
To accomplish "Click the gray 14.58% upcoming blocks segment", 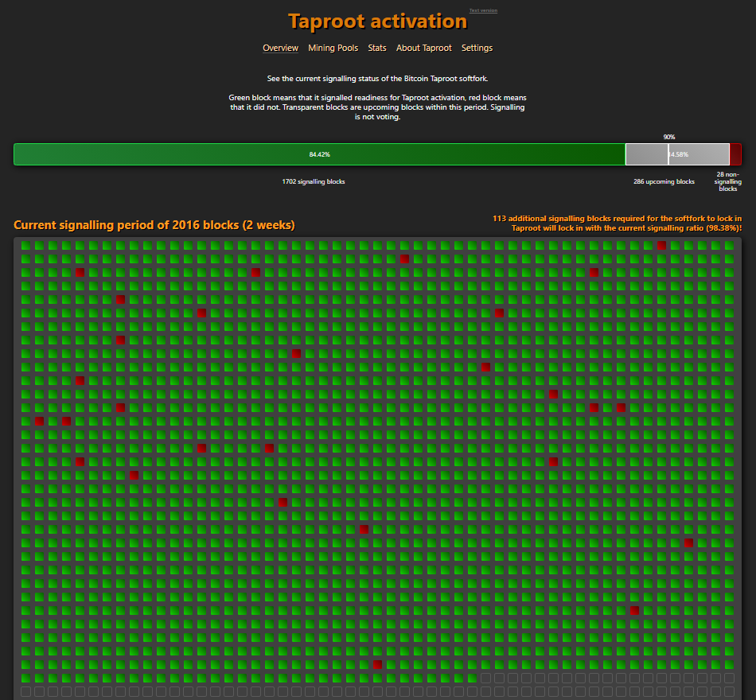I will tap(677, 154).
